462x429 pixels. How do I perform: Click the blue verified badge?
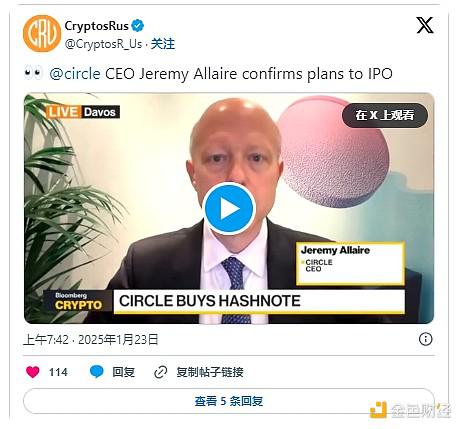(x=137, y=26)
